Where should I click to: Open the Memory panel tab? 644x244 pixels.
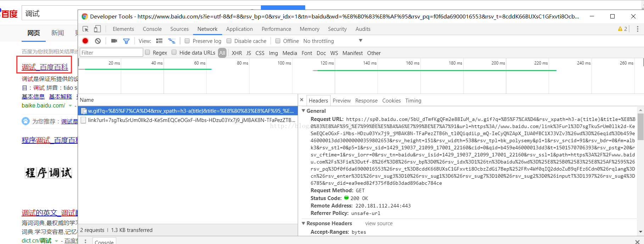coord(309,29)
